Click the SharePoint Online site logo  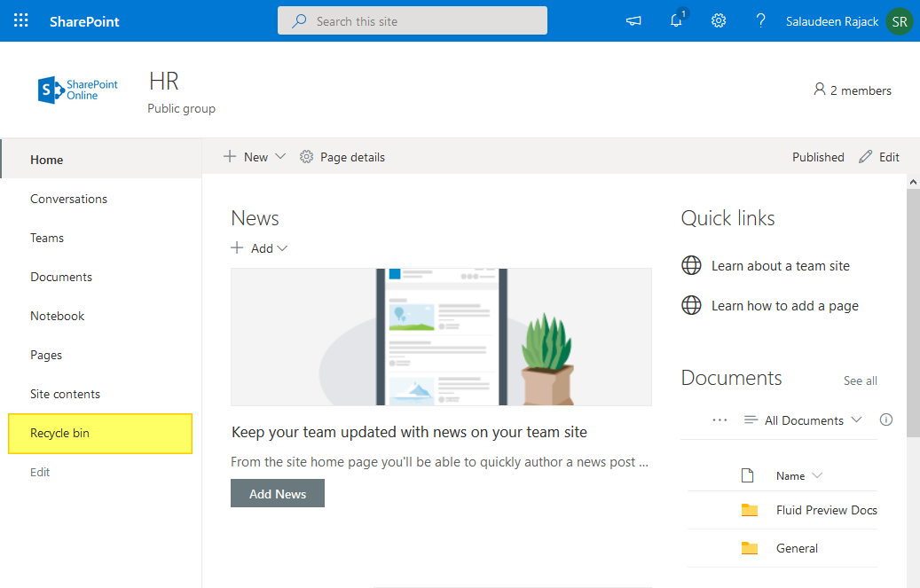point(77,89)
